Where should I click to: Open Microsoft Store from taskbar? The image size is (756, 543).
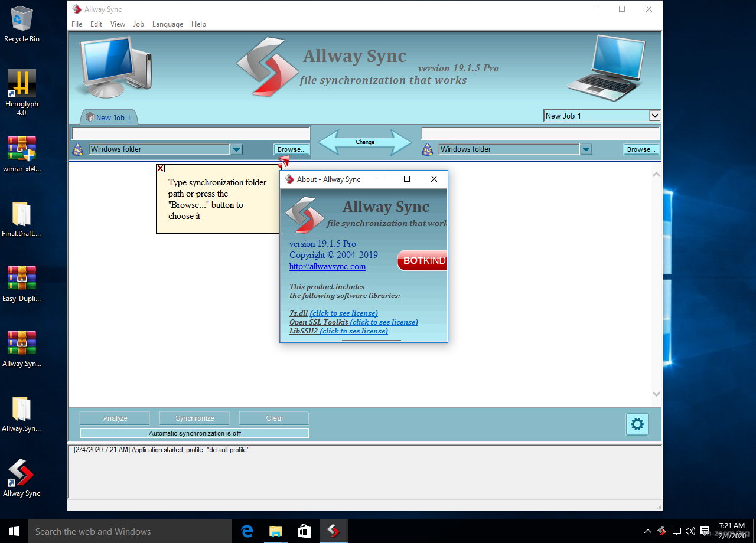click(x=304, y=531)
